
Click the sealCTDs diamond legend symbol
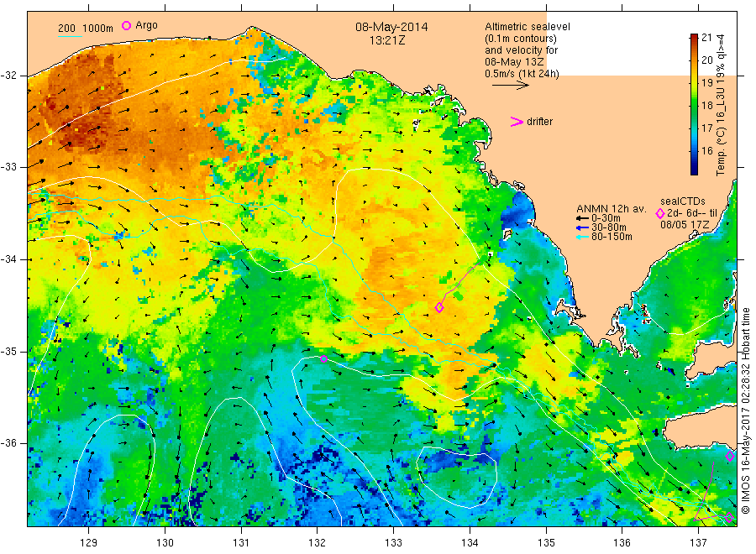(660, 213)
